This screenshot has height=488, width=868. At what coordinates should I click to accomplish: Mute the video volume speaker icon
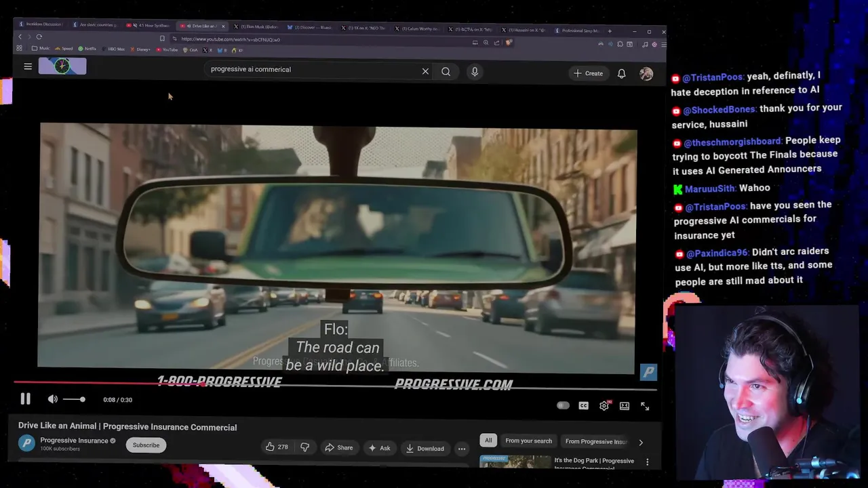click(x=52, y=399)
